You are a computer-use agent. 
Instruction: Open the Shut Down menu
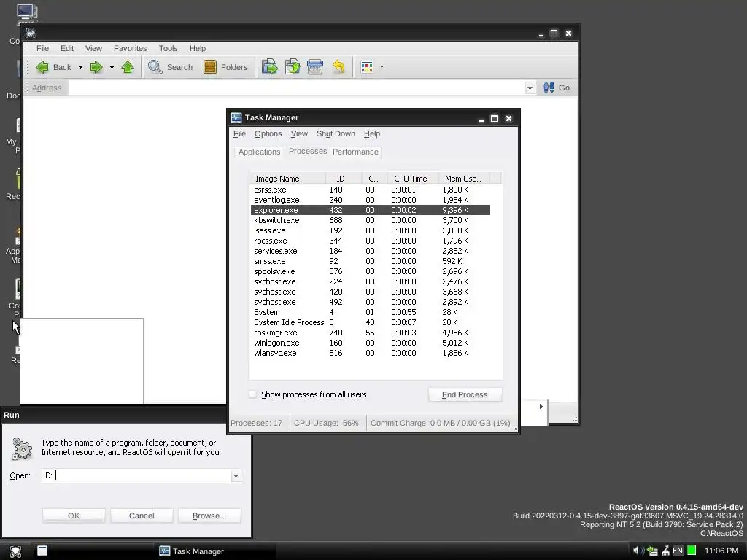(x=336, y=134)
